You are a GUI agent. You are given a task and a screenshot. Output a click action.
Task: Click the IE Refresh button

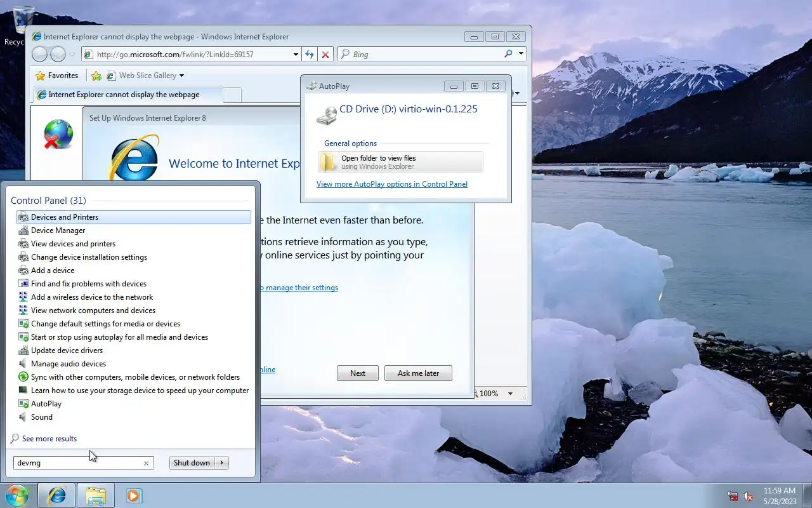pos(310,55)
